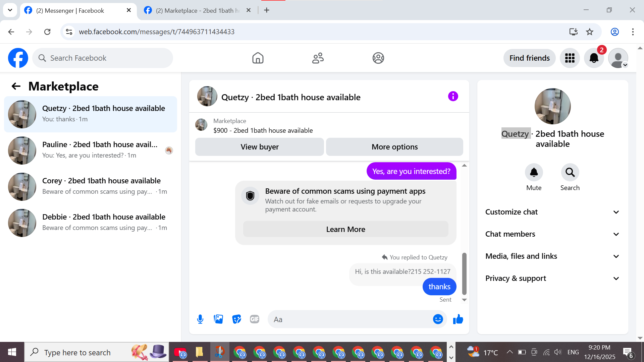Close the Marketplace browser tab

tap(249, 10)
